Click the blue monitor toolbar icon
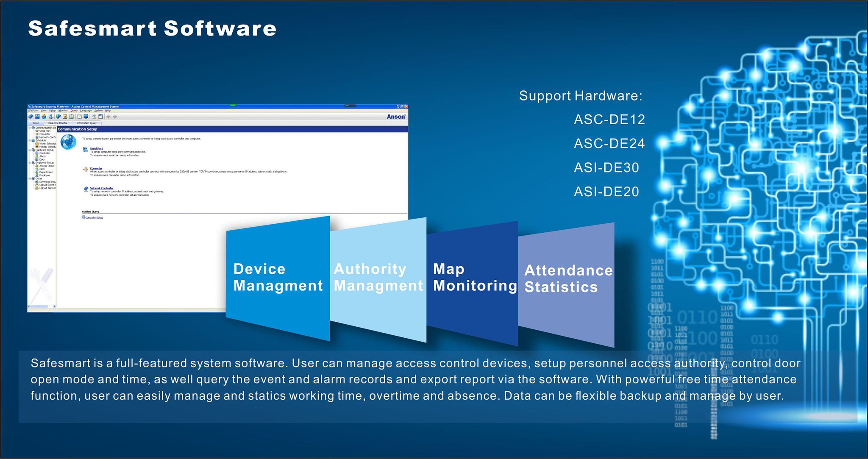 [x=86, y=116]
